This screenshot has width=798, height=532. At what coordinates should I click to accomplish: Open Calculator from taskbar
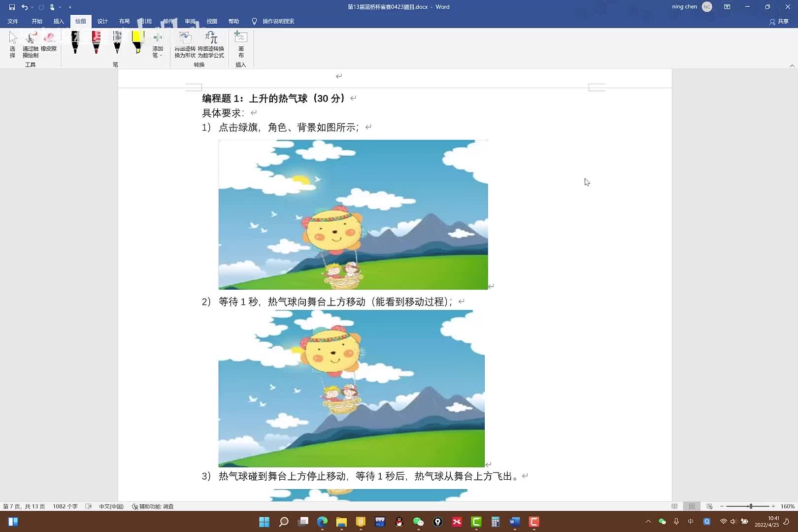pyautogui.click(x=496, y=522)
